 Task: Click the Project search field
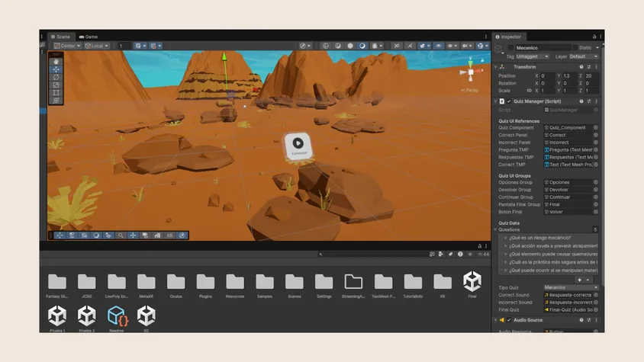(372, 254)
